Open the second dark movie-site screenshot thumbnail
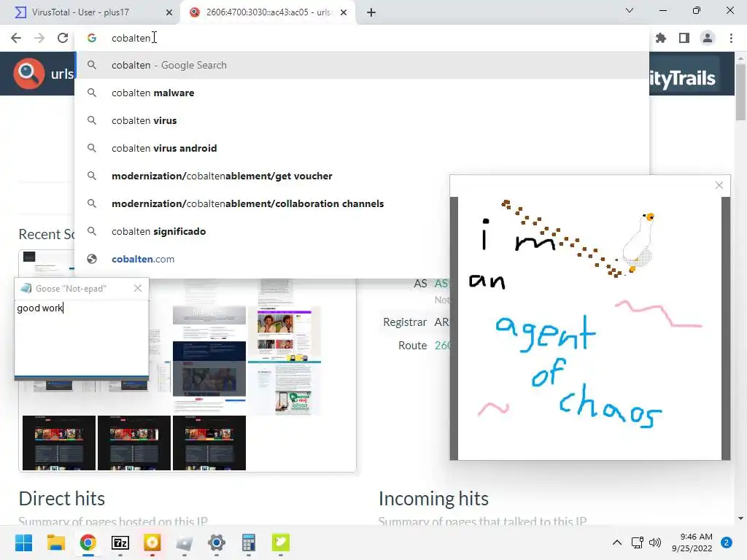Viewport: 747px width, 560px height. pyautogui.click(x=134, y=443)
